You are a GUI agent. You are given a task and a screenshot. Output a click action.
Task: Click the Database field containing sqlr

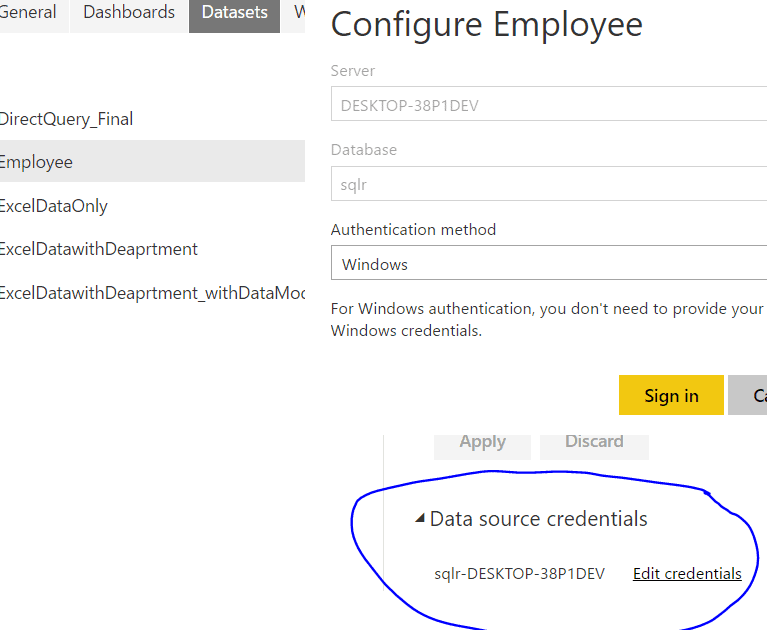548,185
